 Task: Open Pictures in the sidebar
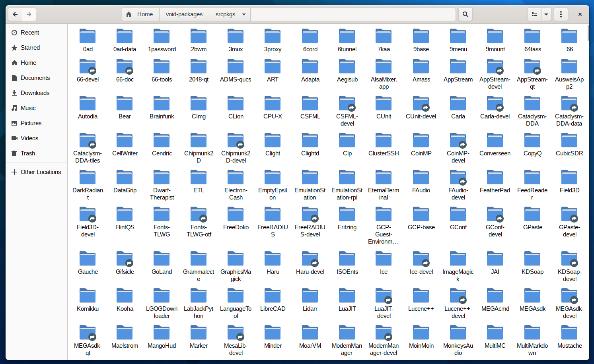pos(37,123)
